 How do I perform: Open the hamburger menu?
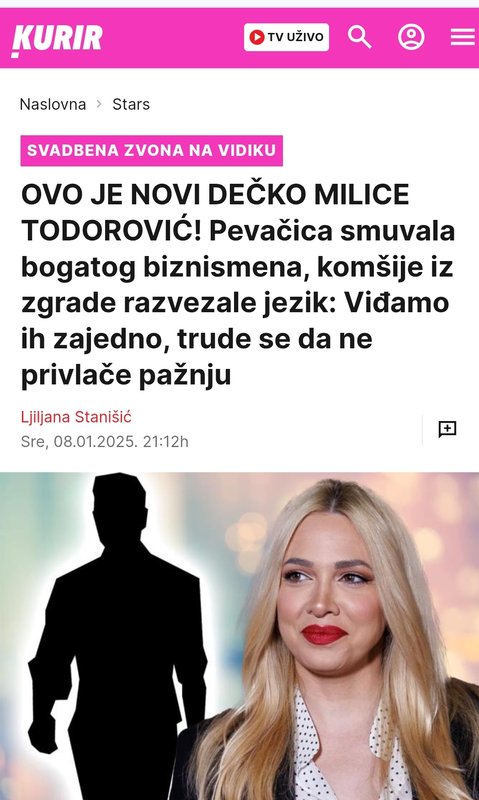point(463,37)
